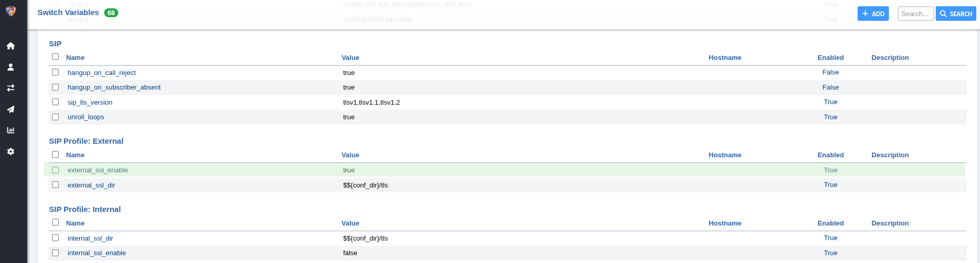Open the Status chart icon in sidebar
980x263 pixels.
[10, 130]
